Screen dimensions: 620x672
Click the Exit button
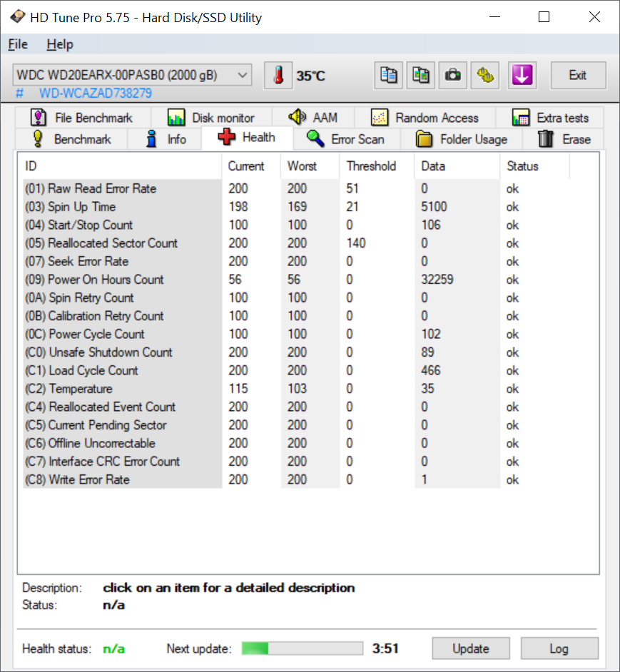point(578,76)
